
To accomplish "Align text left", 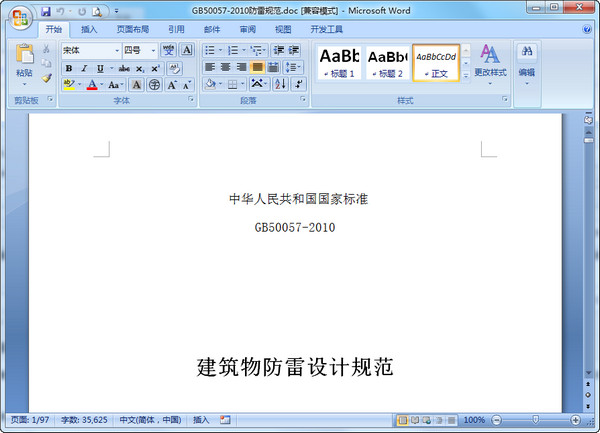I will pyautogui.click(x=210, y=68).
